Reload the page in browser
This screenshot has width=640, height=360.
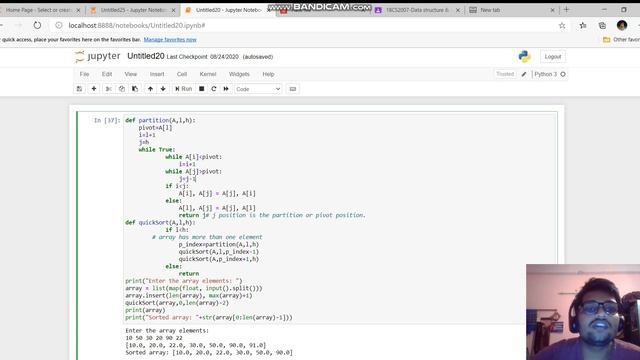click(37, 25)
